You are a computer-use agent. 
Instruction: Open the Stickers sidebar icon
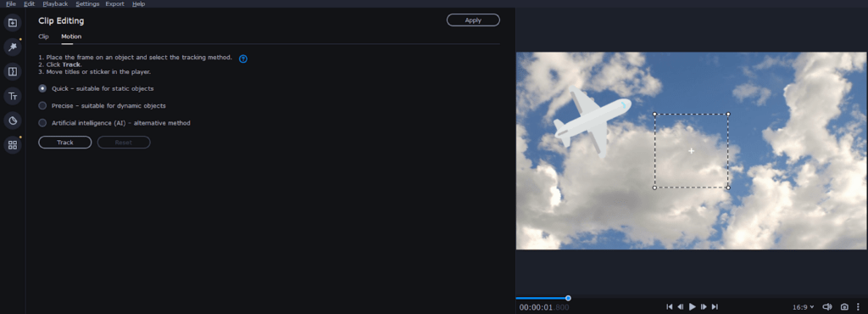13,121
